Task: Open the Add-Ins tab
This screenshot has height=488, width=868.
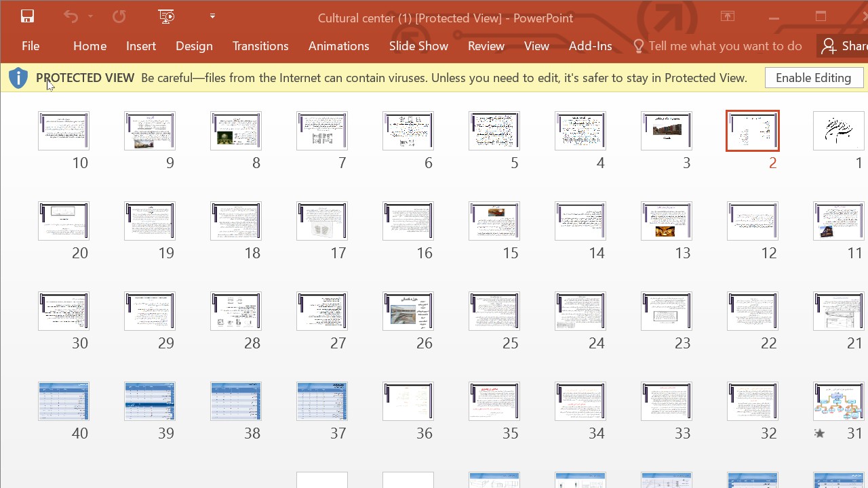Action: point(590,46)
